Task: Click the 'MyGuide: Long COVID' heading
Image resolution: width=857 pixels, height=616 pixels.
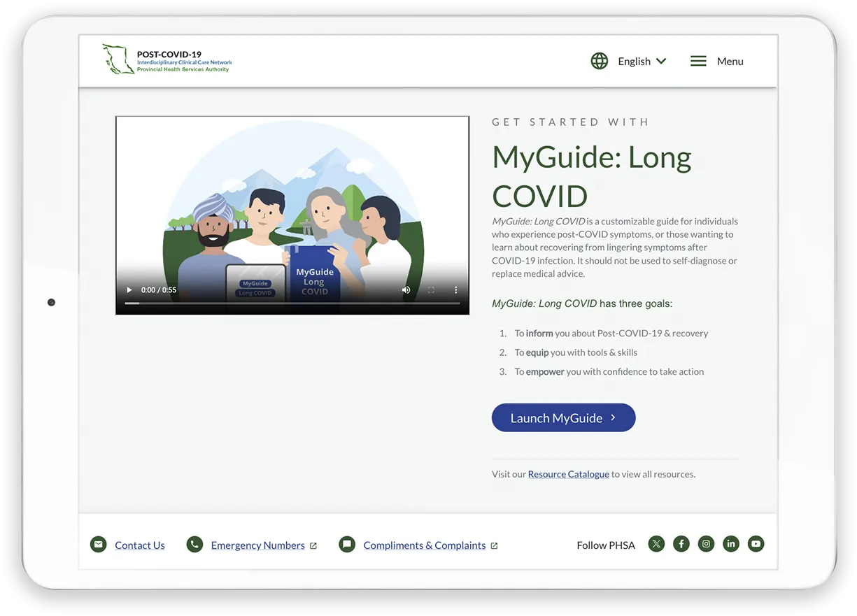Action: pos(592,176)
